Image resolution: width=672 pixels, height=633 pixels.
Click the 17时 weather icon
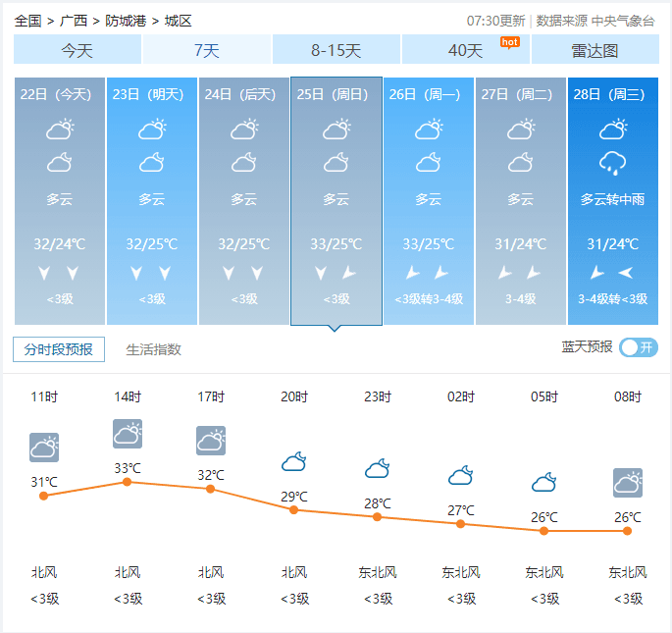(211, 441)
